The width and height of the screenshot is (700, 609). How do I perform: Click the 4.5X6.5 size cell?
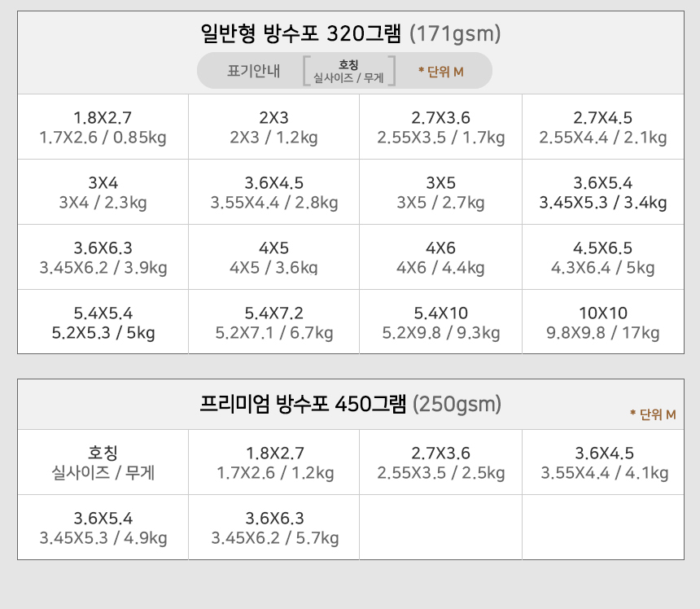click(x=602, y=257)
